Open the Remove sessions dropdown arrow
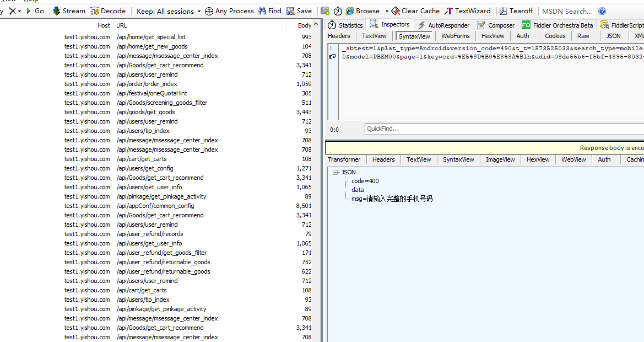Screen dimensions: 644x342 (x=19, y=12)
